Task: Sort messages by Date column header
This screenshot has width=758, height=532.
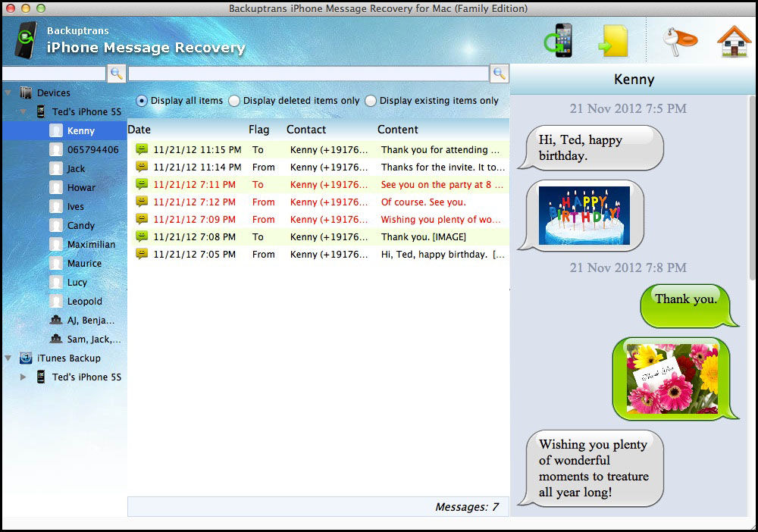Action: tap(139, 130)
